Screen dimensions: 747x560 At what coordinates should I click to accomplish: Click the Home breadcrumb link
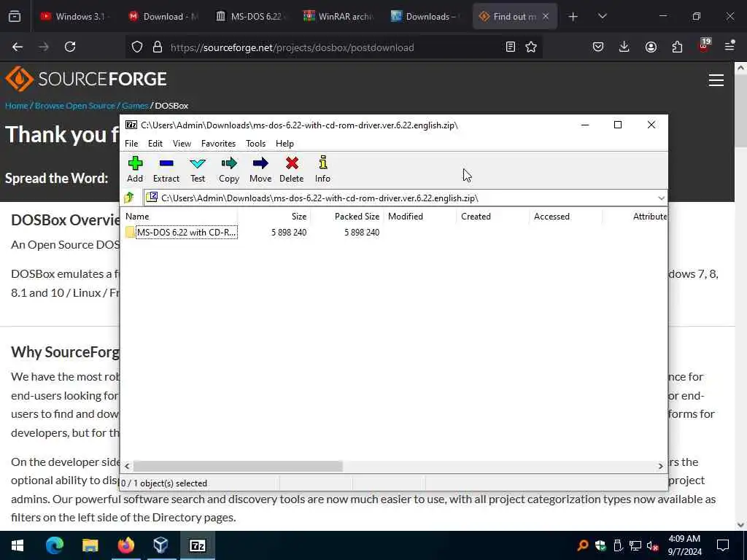click(17, 106)
